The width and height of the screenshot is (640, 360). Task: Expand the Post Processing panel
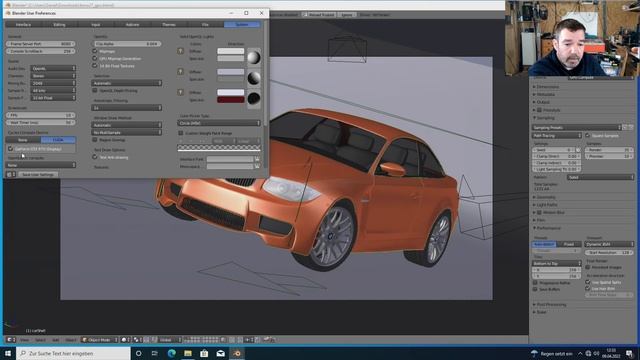coord(551,304)
